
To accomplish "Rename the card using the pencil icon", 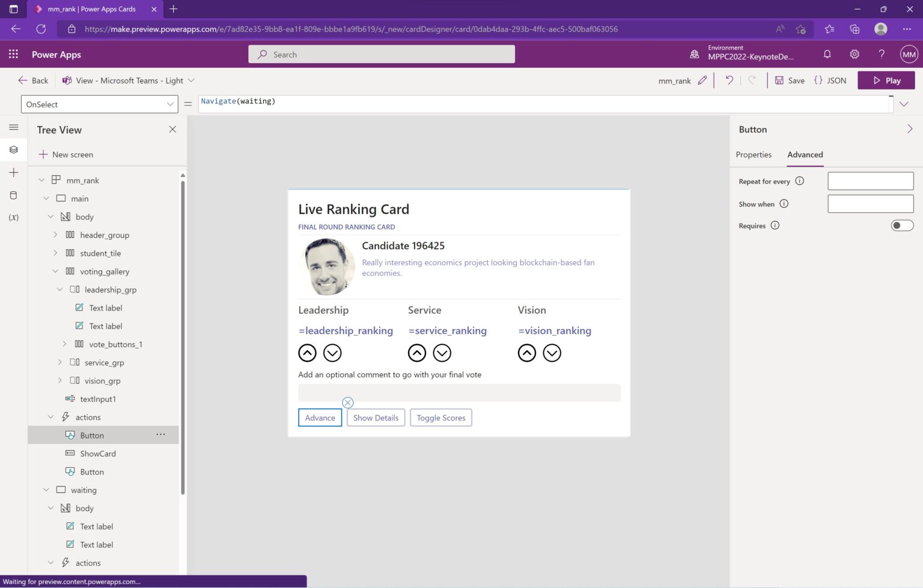I will 702,80.
